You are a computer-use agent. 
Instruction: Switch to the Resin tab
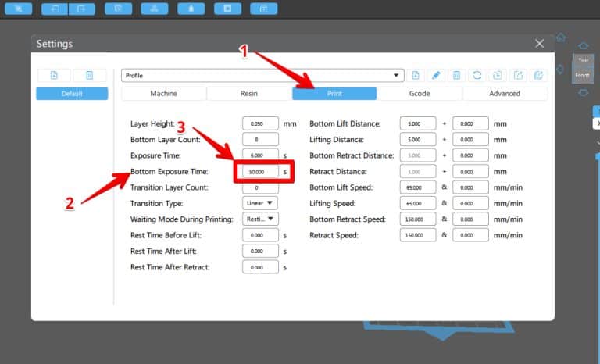click(248, 94)
